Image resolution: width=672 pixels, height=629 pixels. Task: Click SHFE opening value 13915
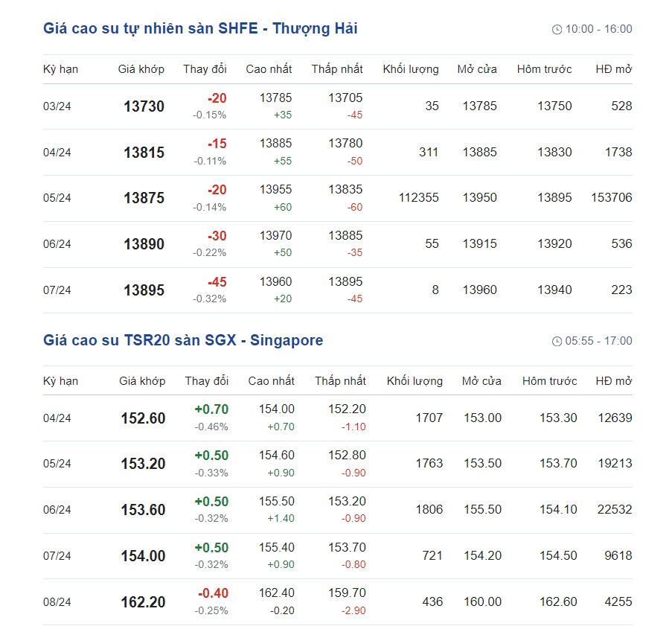[479, 244]
